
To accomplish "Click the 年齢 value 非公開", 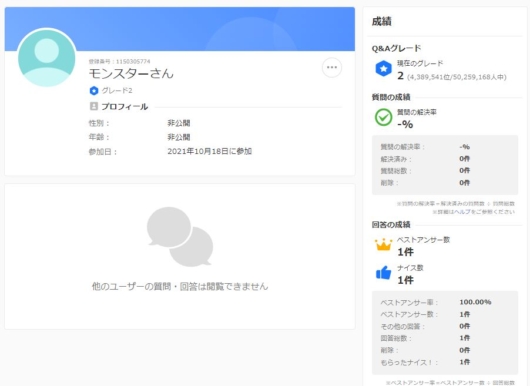I will (x=179, y=137).
